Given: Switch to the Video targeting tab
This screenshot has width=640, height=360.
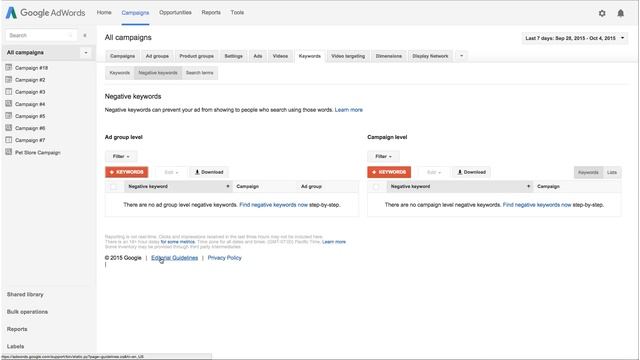Looking at the screenshot, I should click(348, 56).
